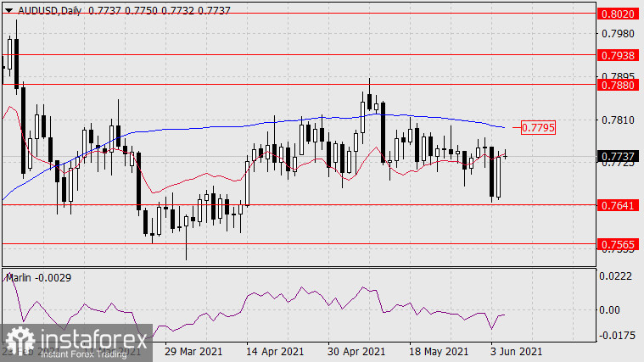Click the current price tag 0.7737
This screenshot has height=362, width=644.
(x=619, y=156)
